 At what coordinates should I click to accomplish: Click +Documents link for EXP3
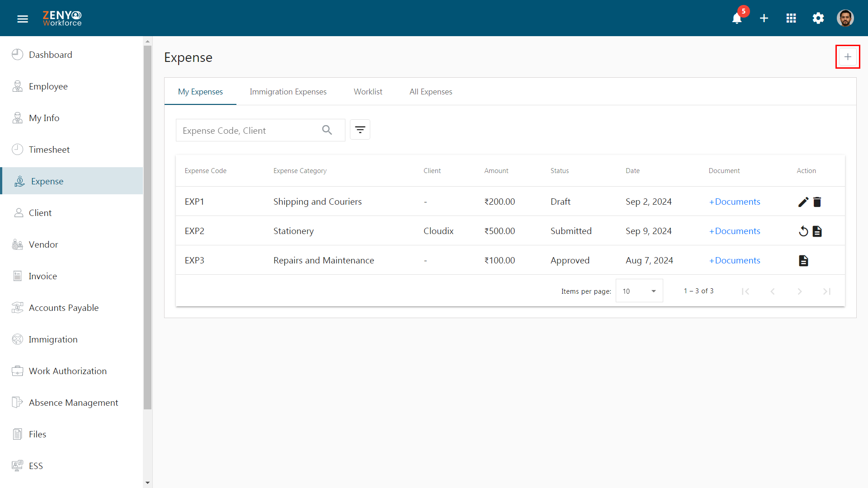[x=735, y=260]
